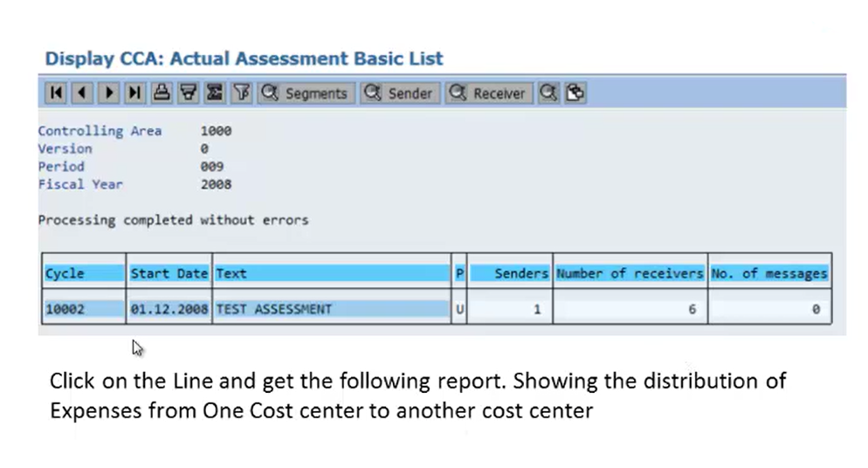Click the Number of receivers header
The width and height of the screenshot is (868, 468).
(630, 273)
